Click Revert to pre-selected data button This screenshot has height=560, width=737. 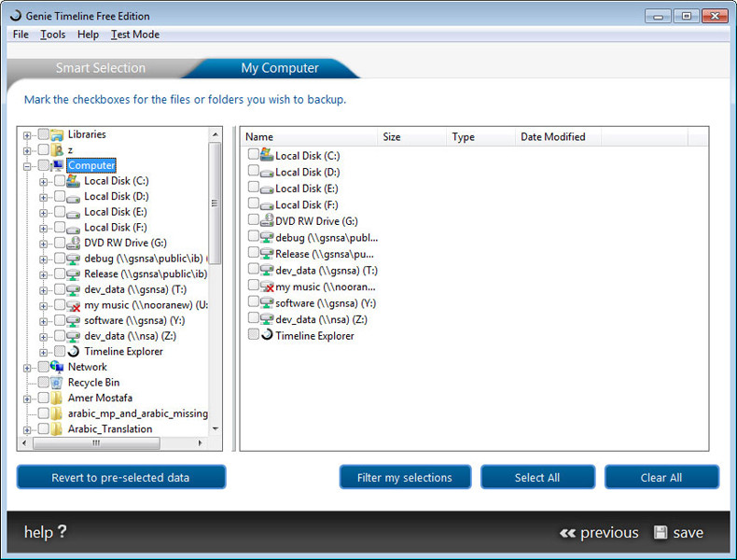[x=120, y=477]
